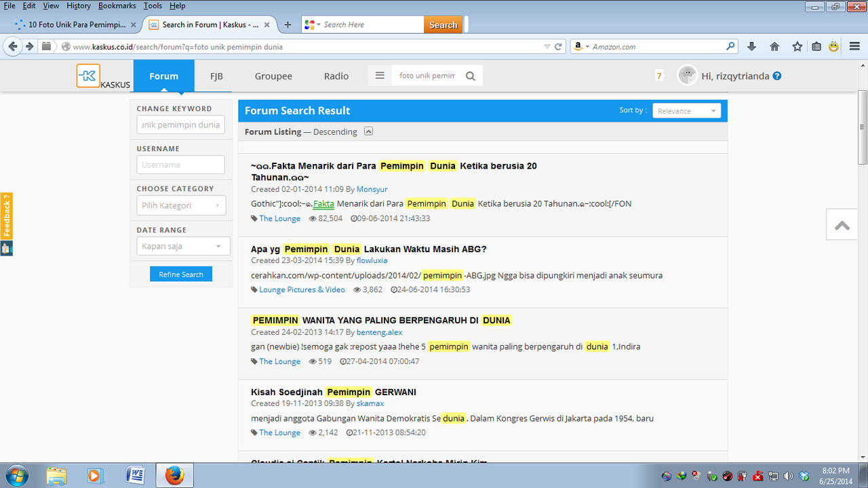Open author benteng.alex's profile link
Image resolution: width=868 pixels, height=488 pixels.
click(x=379, y=332)
